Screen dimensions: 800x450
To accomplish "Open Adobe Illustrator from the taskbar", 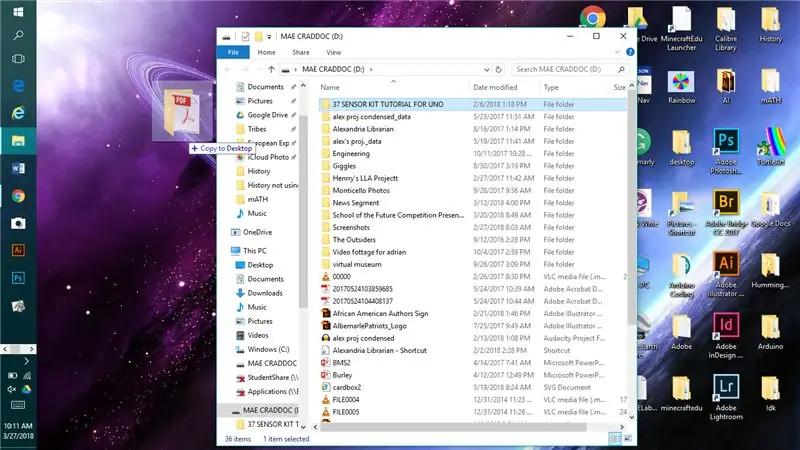I will (x=18, y=250).
